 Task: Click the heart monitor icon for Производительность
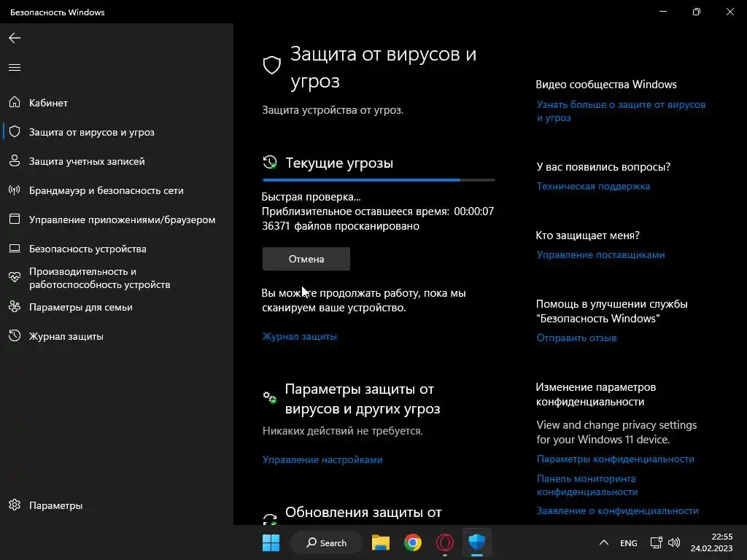pos(15,277)
